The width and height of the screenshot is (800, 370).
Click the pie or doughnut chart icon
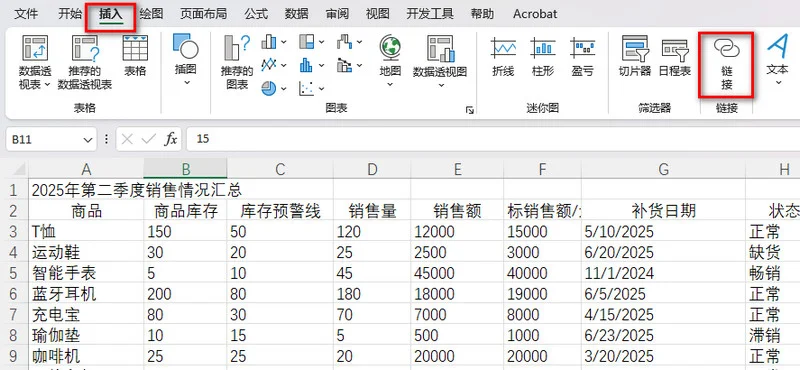[x=269, y=88]
